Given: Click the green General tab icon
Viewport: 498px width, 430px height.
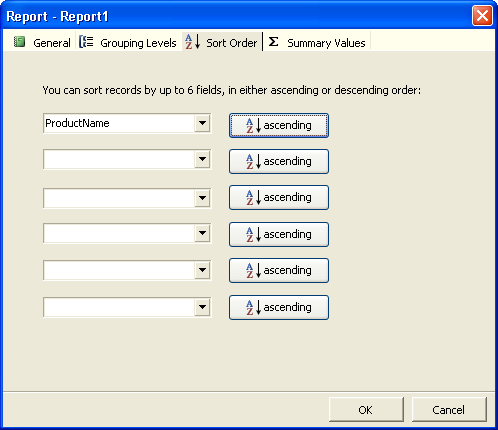Looking at the screenshot, I should [19, 42].
